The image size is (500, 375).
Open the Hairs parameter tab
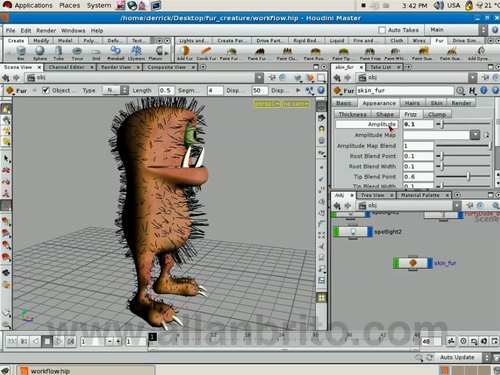(412, 103)
